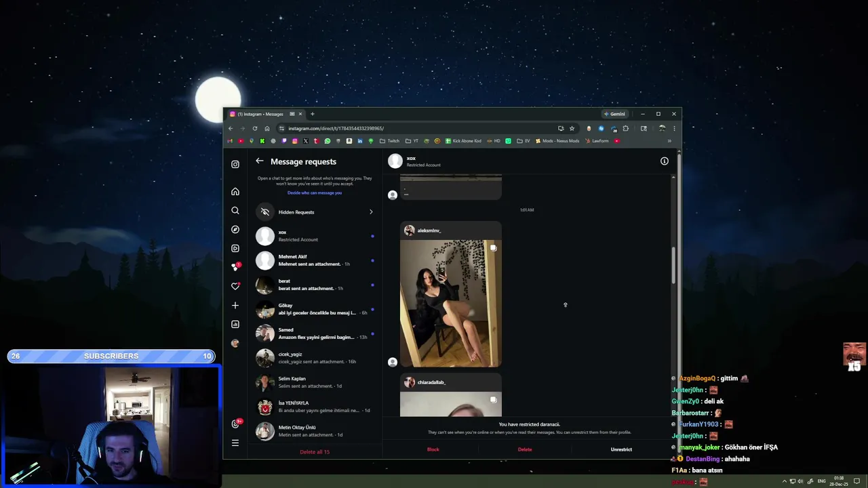Screen dimensions: 868x488
Task: Open Notifications heart icon
Action: click(235, 286)
